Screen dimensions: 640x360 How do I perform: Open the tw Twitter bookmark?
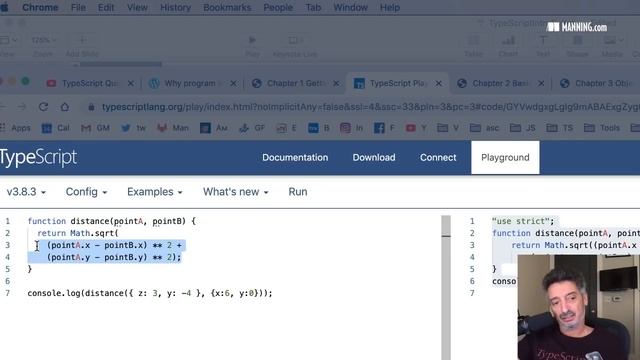pyautogui.click(x=133, y=128)
